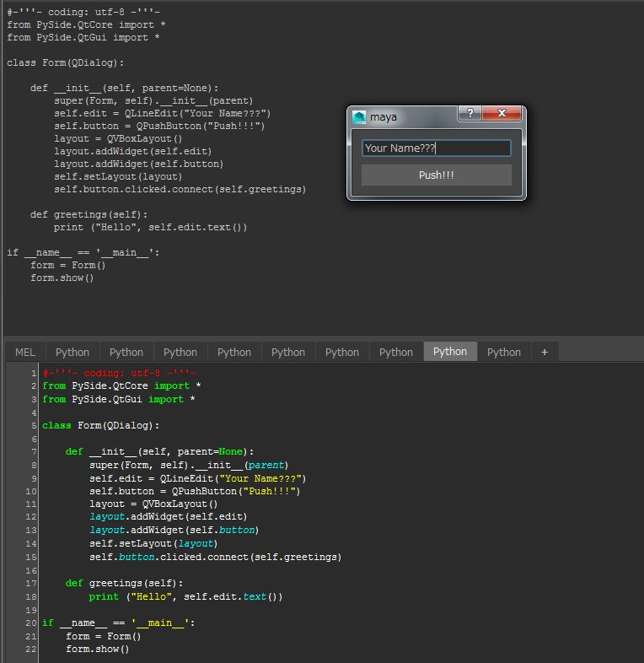Click the red coding utf-8 comment in editor
Viewport: 644px width, 663px height.
click(x=119, y=373)
